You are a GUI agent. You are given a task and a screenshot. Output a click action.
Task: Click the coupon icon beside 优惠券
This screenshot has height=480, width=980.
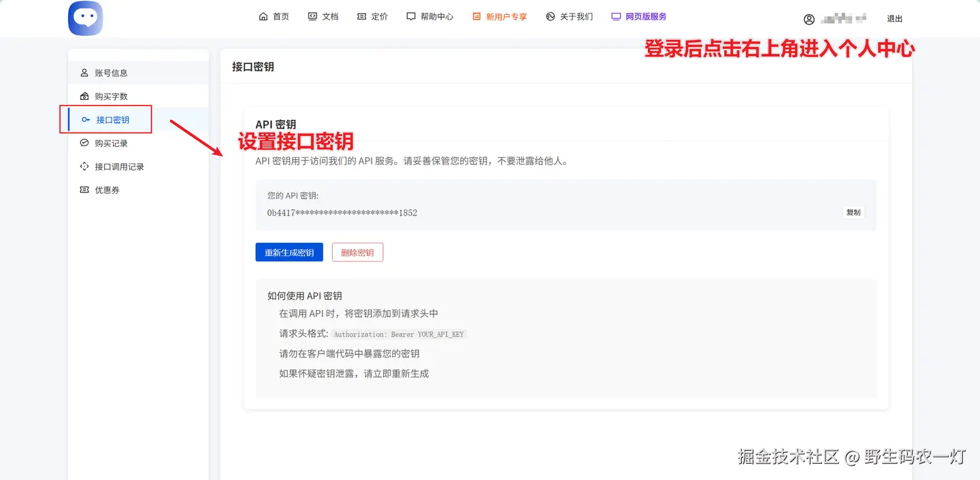83,190
